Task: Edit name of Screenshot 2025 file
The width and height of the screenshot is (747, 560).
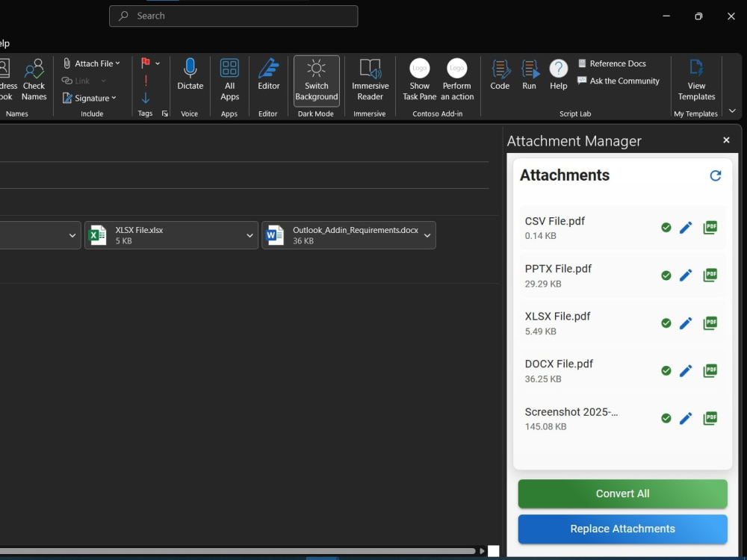Action: coord(686,419)
